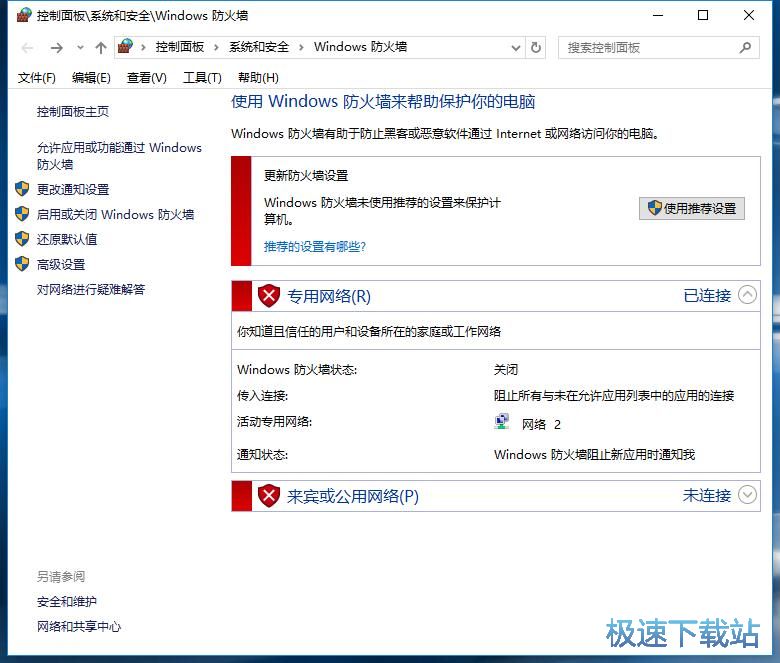
Task: Open 启用或关闭 Windows 防火墙 link
Action: (115, 214)
